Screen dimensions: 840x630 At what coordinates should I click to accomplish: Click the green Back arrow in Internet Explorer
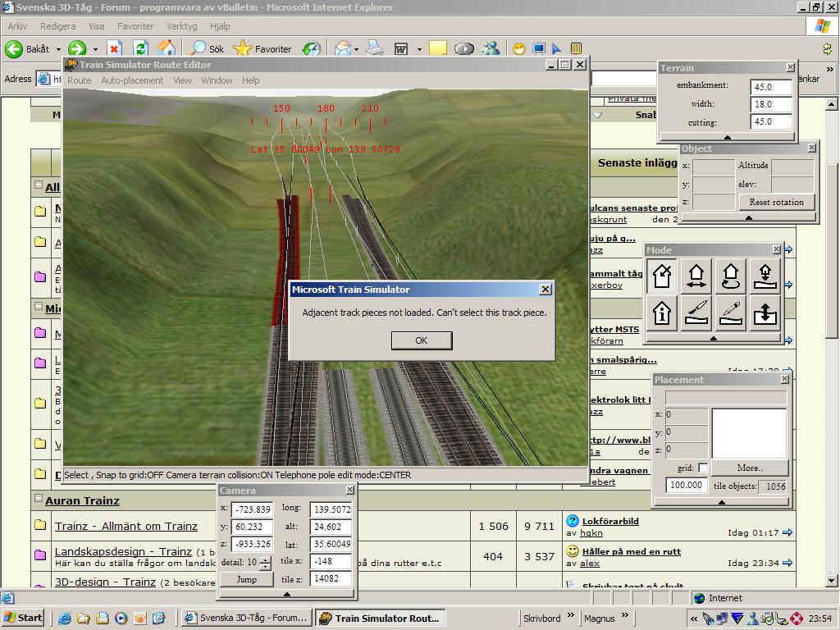[x=14, y=48]
